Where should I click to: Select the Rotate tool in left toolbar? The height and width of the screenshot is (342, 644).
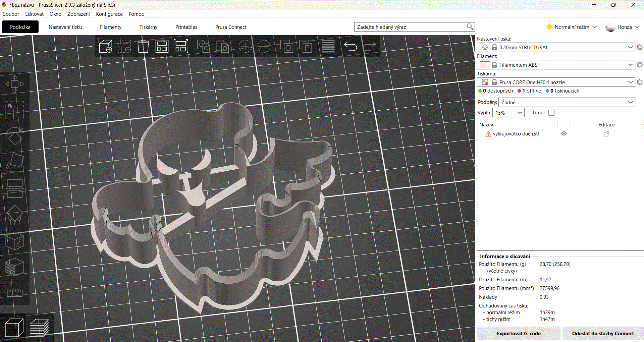(x=15, y=136)
